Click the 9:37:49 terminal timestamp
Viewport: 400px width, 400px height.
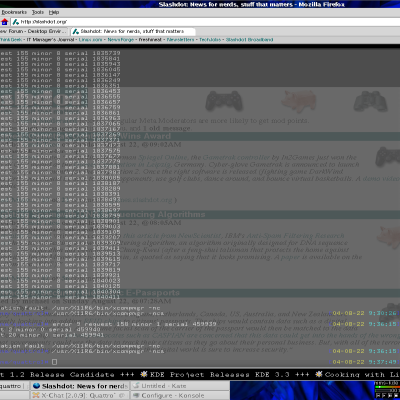(x=384, y=362)
